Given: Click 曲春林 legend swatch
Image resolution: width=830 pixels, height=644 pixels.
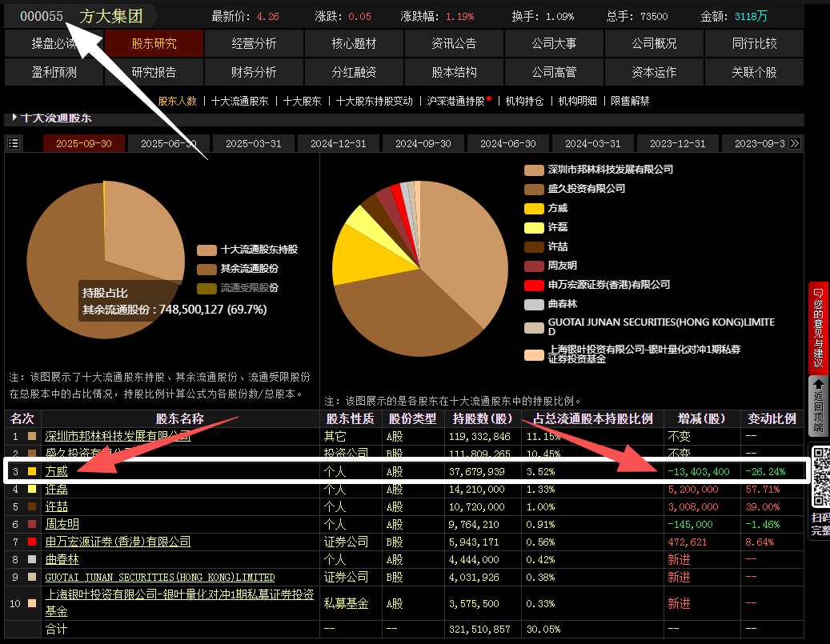Looking at the screenshot, I should click(x=534, y=304).
